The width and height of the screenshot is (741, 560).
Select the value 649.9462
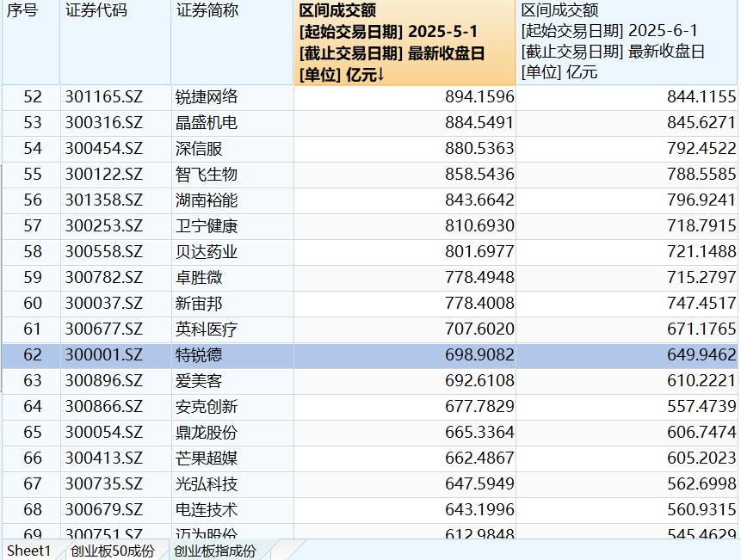coord(627,355)
